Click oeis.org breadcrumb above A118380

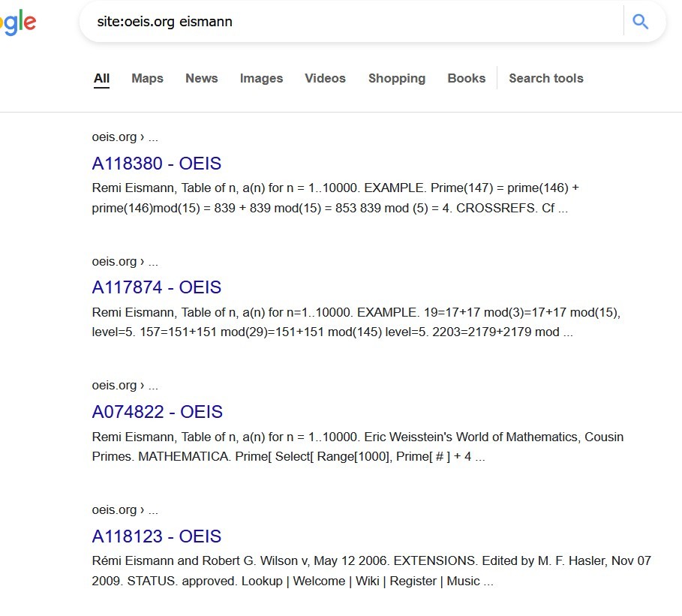click(x=125, y=137)
